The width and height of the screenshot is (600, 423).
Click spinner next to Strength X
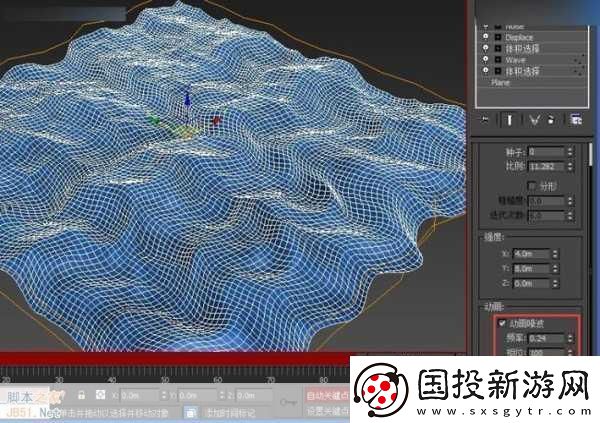pyautogui.click(x=555, y=254)
